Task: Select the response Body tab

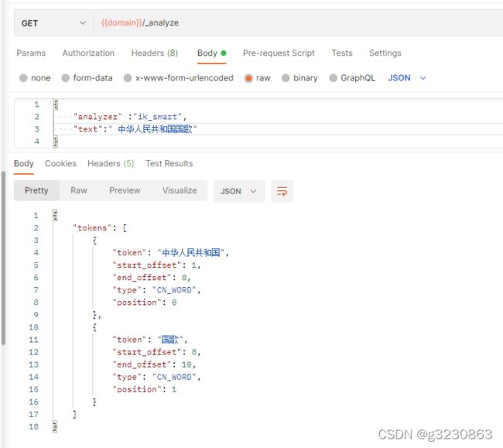Action: click(24, 163)
